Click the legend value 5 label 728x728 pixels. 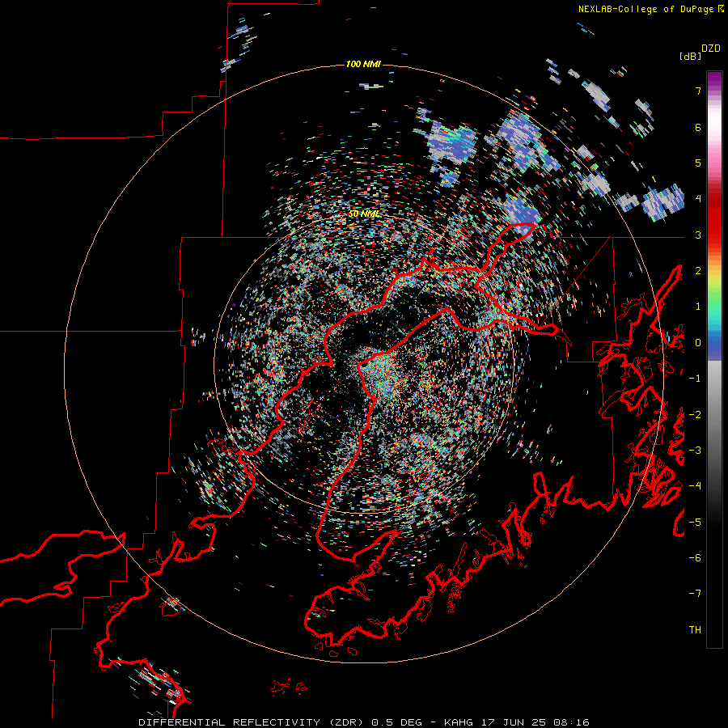tap(698, 163)
